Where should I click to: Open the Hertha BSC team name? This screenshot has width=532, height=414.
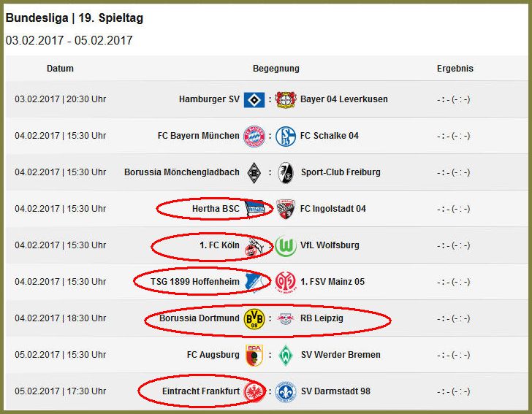click(216, 209)
